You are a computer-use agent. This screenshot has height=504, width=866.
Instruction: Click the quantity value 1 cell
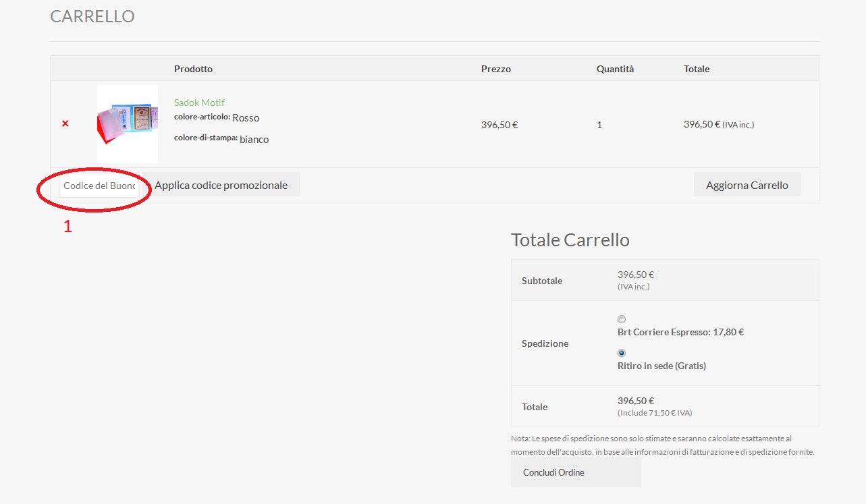[x=599, y=125]
